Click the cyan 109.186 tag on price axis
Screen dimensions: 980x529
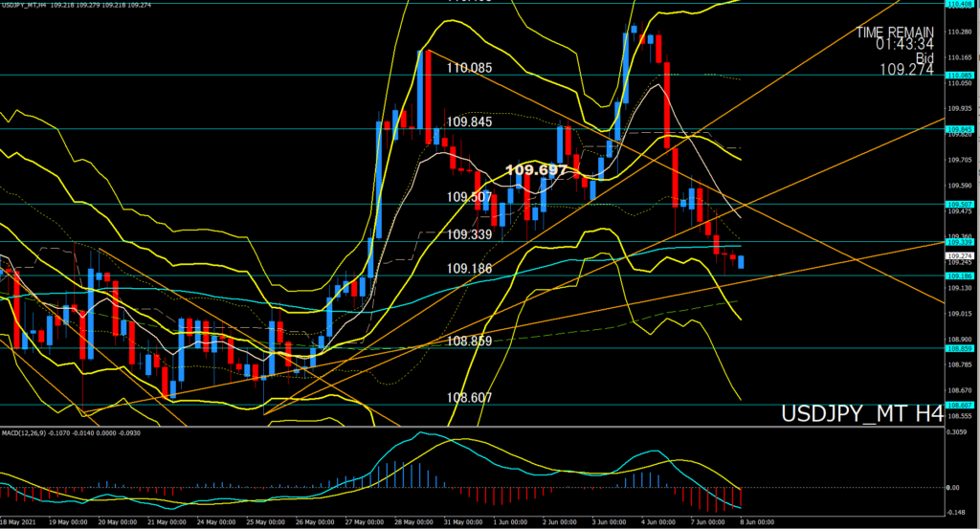tap(959, 276)
